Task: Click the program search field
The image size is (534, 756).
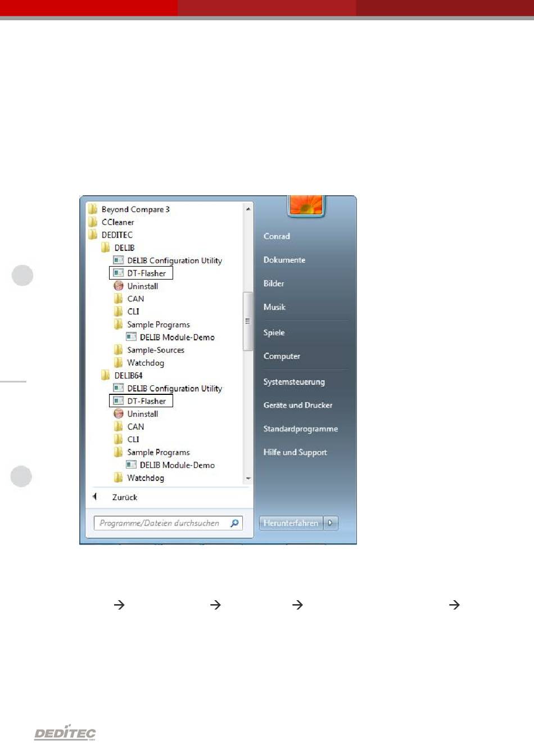Action: 168,523
